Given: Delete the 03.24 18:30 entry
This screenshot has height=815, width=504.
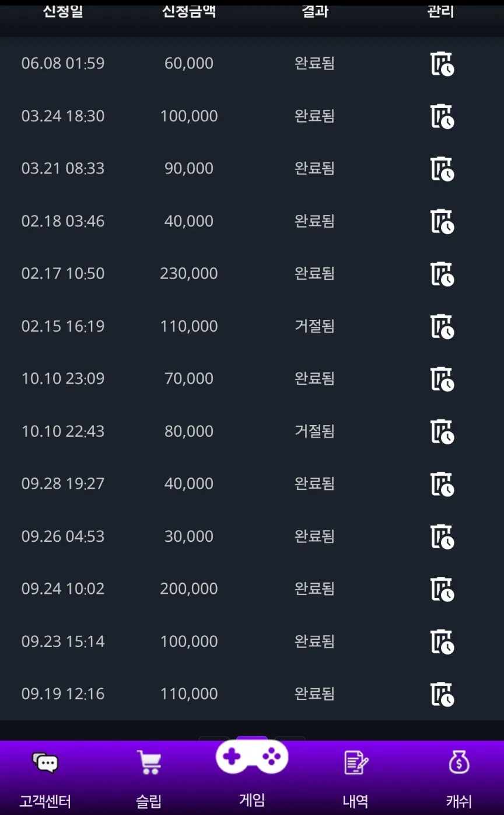Looking at the screenshot, I should pos(442,116).
